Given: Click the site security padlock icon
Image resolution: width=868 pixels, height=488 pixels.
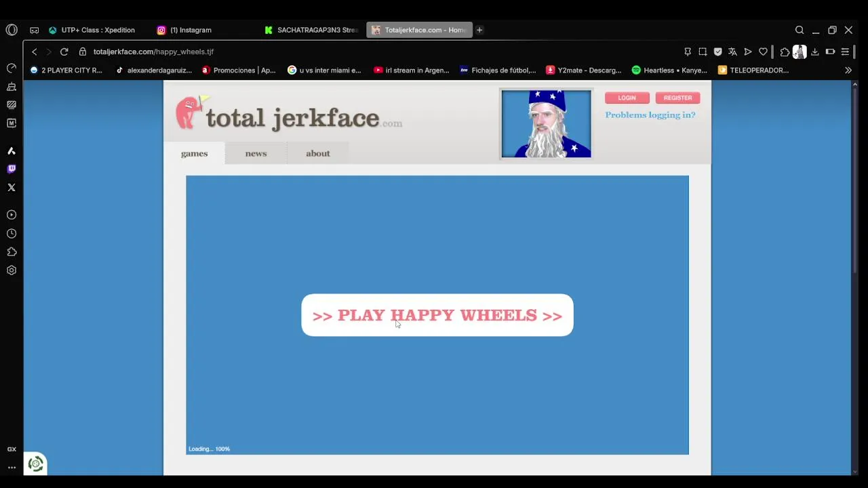Looking at the screenshot, I should [83, 52].
